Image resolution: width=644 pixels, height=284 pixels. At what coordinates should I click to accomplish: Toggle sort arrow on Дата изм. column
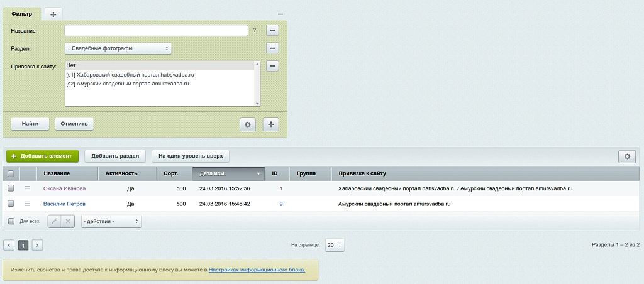click(x=258, y=174)
